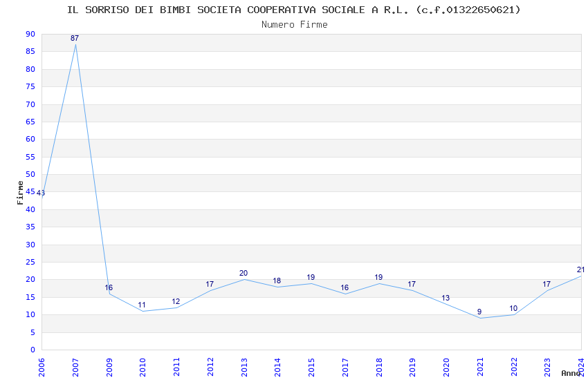Click the 50 tick on the y-axis
This screenshot has width=588, height=380.
30,174
